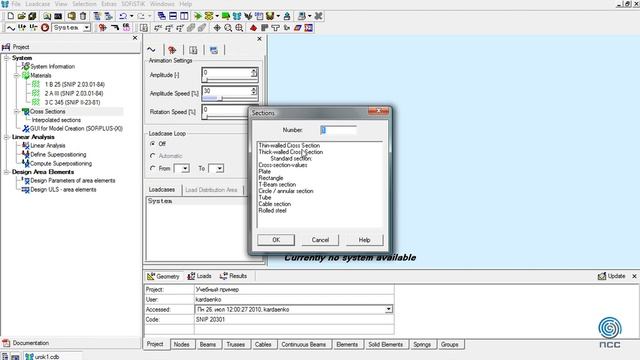Click the Open file toolbar icon
The height and width of the screenshot is (360, 640).
pyautogui.click(x=22, y=16)
